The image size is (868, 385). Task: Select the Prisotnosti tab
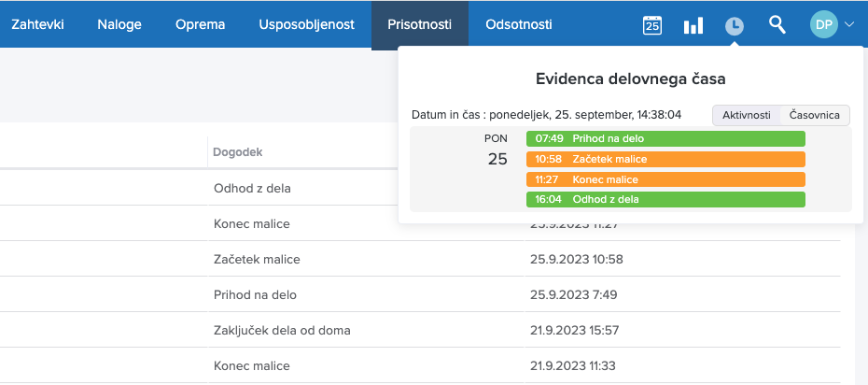tap(419, 24)
